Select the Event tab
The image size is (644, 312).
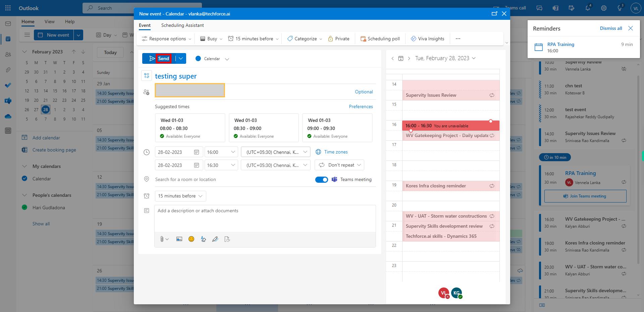pyautogui.click(x=145, y=25)
